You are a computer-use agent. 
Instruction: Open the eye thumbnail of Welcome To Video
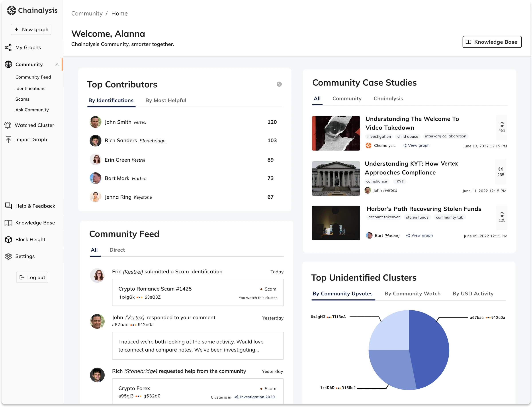click(336, 133)
